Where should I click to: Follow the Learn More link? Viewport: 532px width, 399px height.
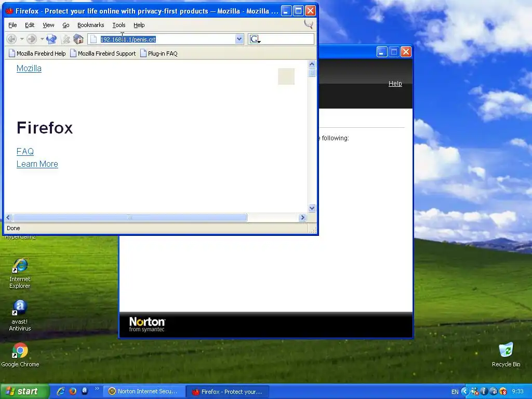click(x=37, y=164)
